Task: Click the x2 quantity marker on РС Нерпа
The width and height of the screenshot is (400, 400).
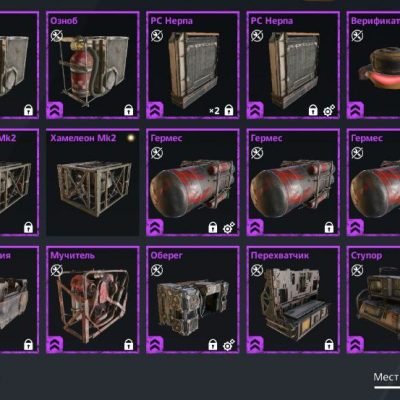Action: click(x=214, y=110)
